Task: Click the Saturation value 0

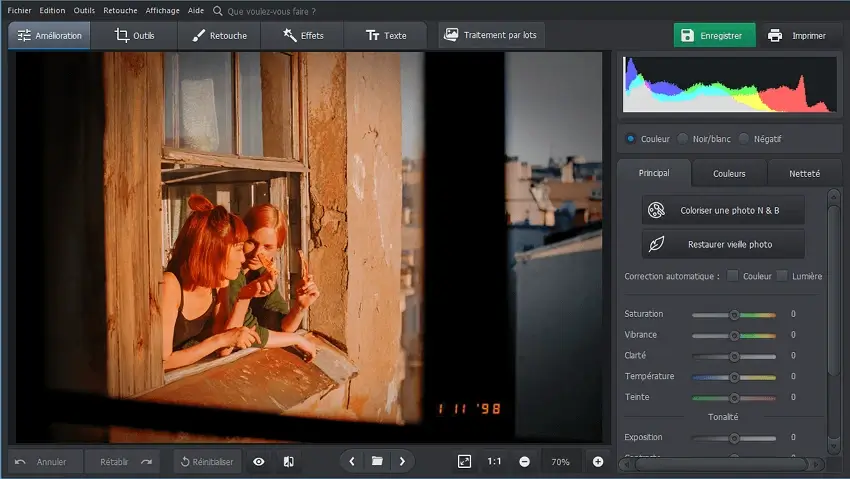Action: click(793, 314)
